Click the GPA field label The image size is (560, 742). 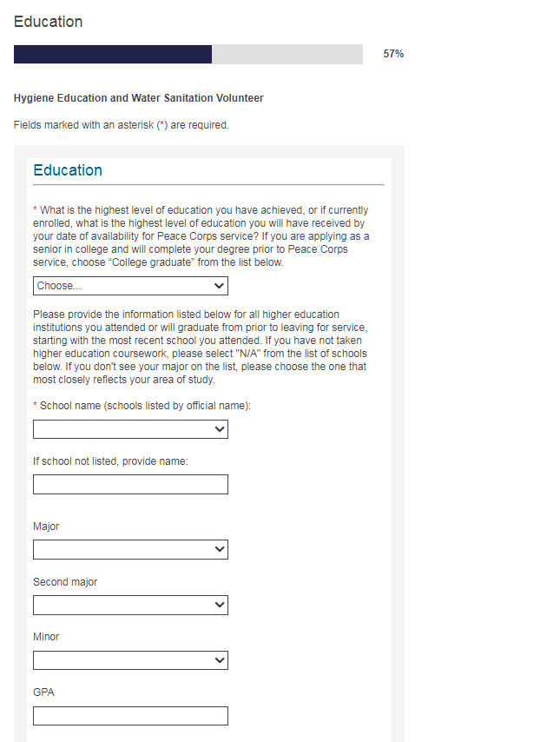coord(44,692)
